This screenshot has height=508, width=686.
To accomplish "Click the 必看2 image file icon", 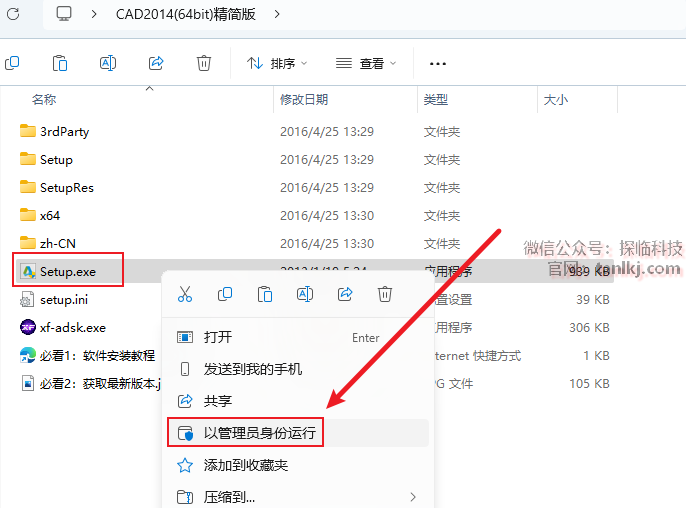I will click(x=28, y=383).
